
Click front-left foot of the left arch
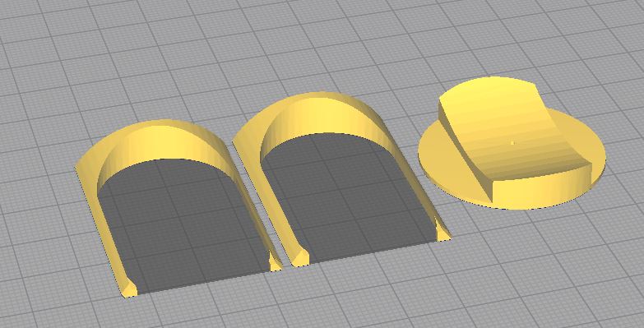(x=128, y=289)
